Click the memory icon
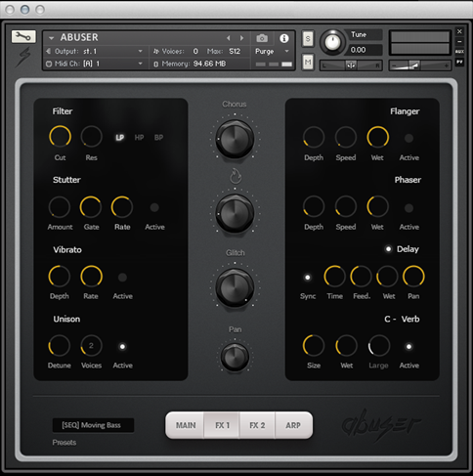The width and height of the screenshot is (473, 476). click(155, 65)
